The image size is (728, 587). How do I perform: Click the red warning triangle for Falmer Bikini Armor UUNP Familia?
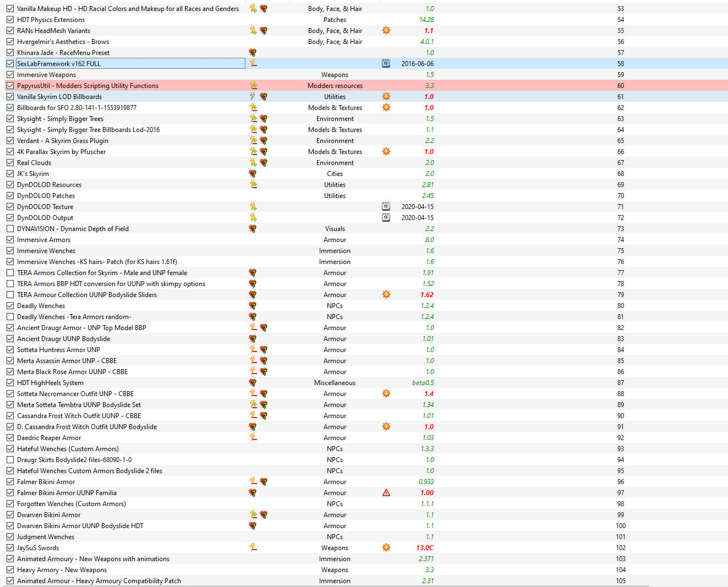pos(386,492)
